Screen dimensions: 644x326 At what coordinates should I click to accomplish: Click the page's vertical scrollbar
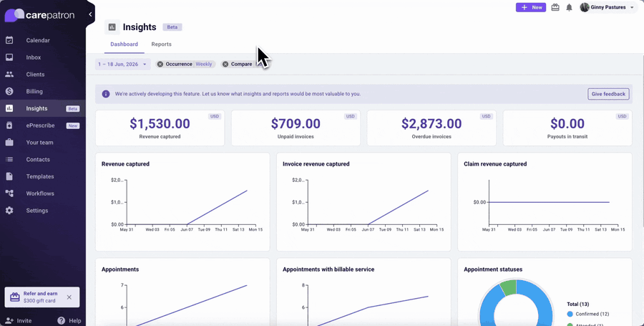pyautogui.click(x=642, y=140)
